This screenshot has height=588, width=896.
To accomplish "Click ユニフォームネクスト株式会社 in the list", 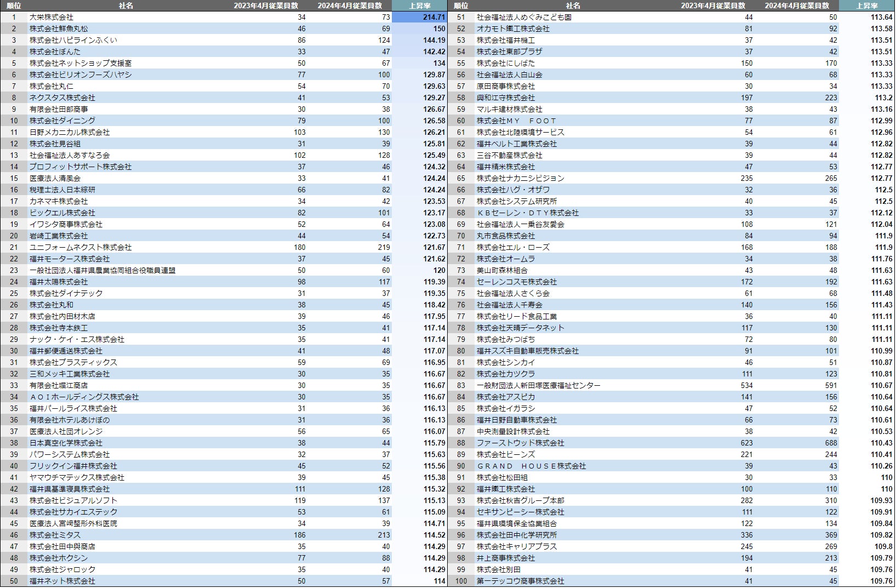I will click(81, 247).
